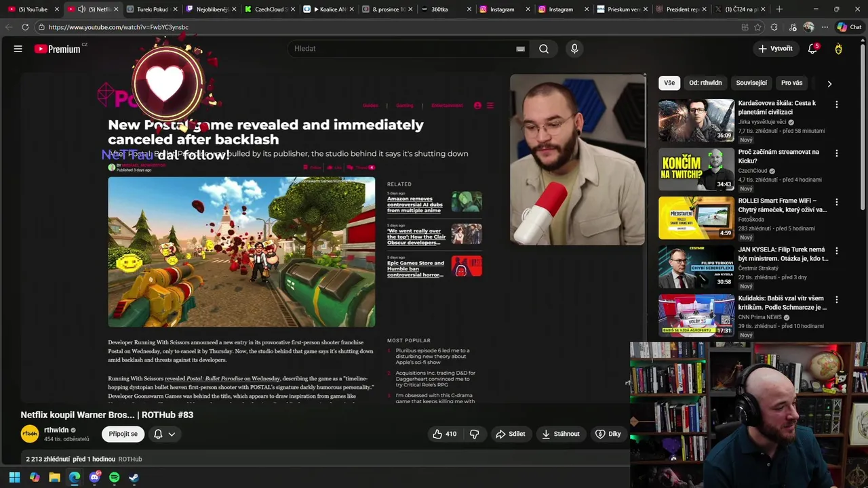Viewport: 868px width, 488px height.
Task: Open the rthwldn channel name link
Action: click(x=56, y=430)
